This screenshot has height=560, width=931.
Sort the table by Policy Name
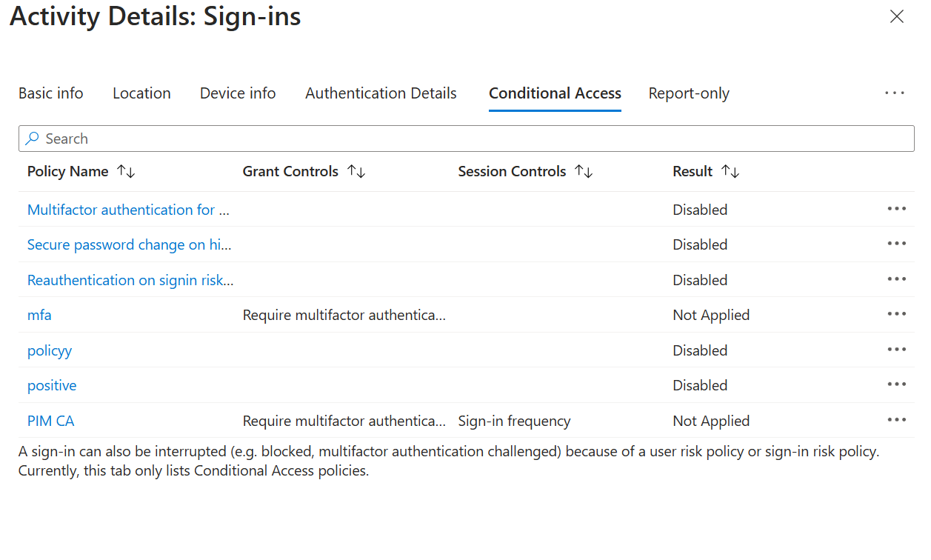(x=81, y=171)
